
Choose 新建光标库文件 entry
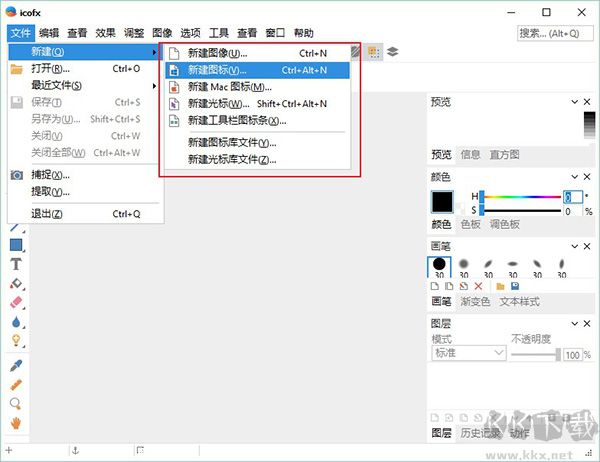258,159
